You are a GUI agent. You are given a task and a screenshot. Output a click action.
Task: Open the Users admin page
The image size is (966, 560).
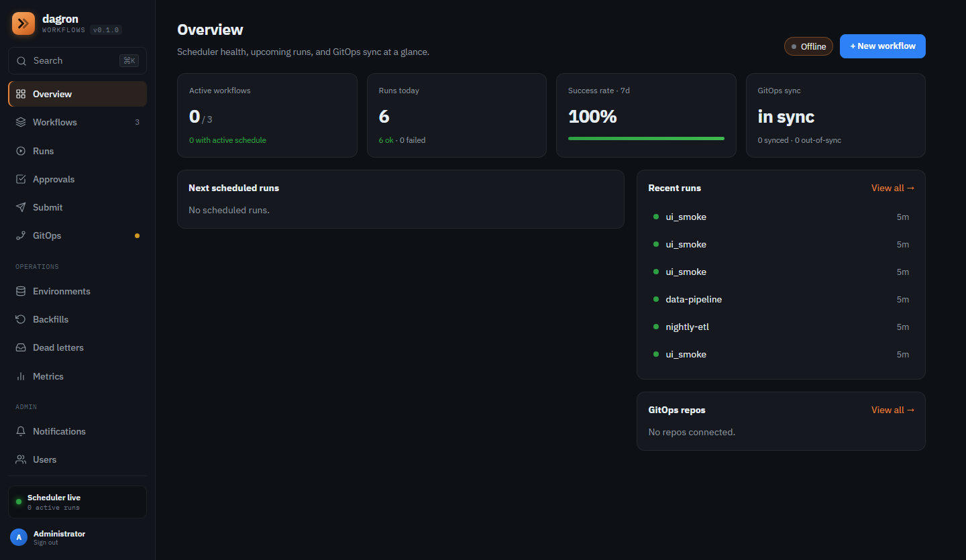(x=78, y=459)
